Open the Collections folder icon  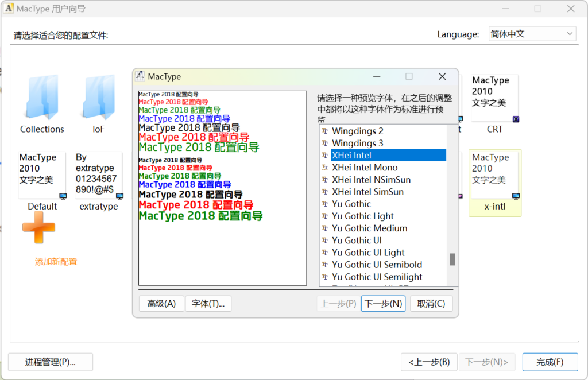coord(42,97)
